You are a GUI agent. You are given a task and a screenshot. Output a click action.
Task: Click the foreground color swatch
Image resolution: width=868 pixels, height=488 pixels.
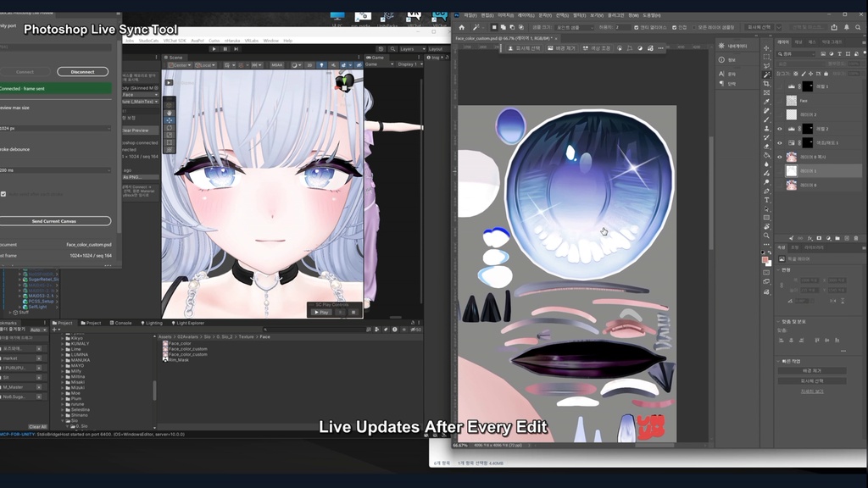click(765, 259)
